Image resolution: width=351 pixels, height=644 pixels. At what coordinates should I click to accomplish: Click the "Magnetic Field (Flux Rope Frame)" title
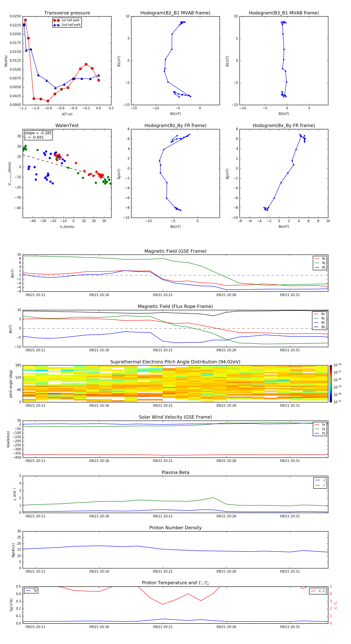[175, 307]
